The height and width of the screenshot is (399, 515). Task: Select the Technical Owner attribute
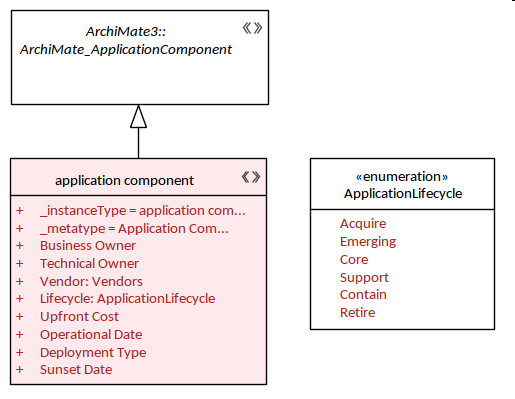coord(89,264)
